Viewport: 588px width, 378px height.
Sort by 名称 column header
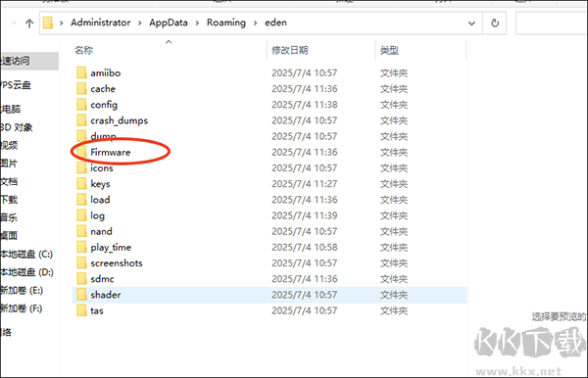[83, 50]
